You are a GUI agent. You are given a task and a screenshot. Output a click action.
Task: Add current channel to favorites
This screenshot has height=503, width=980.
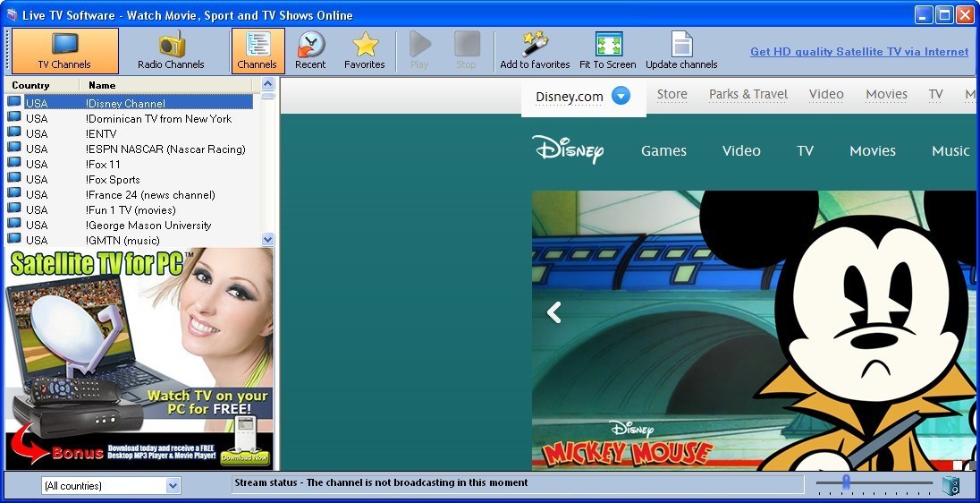tap(535, 51)
